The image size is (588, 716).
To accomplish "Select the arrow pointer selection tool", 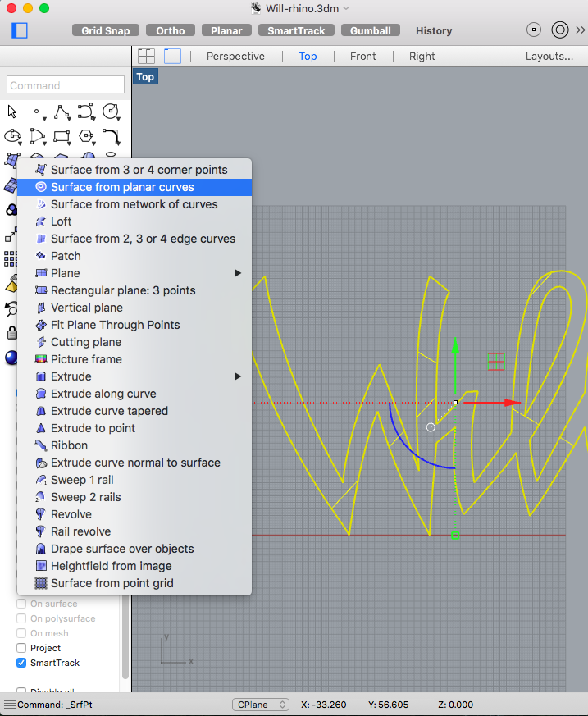I will [12, 112].
